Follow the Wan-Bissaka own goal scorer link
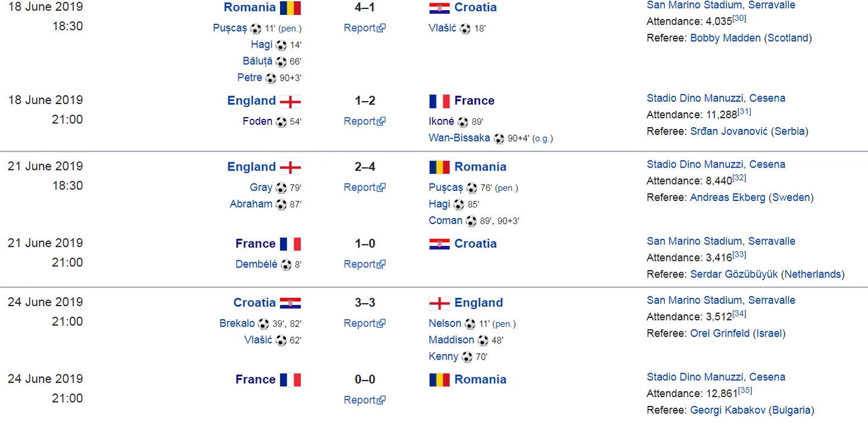The image size is (868, 425). 460,138
